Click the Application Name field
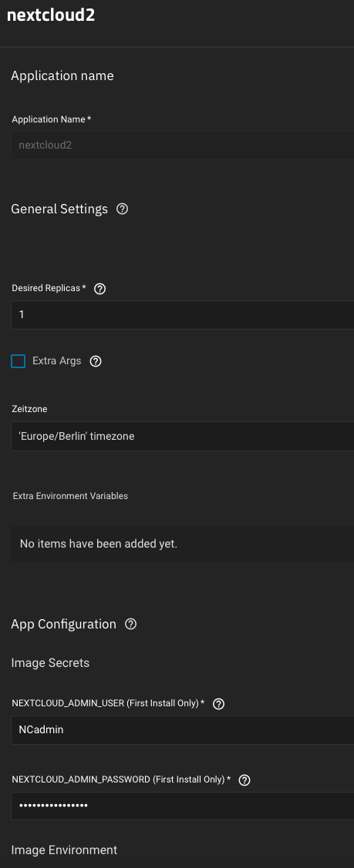354x868 pixels. (x=182, y=146)
